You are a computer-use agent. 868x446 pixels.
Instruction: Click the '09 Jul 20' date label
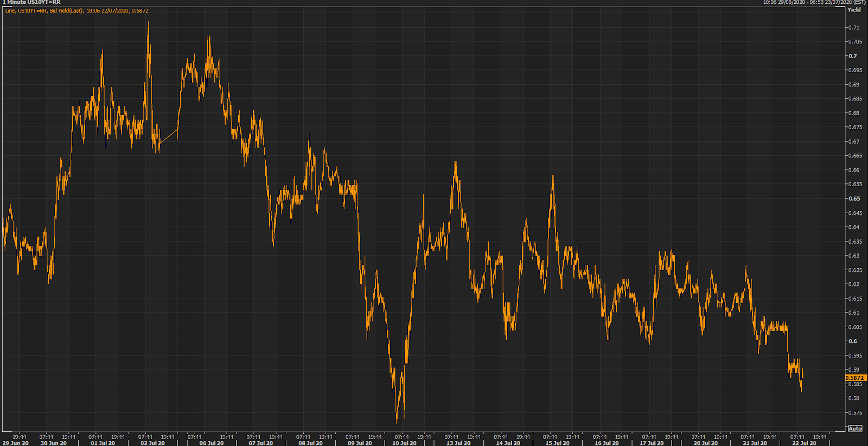[360, 443]
